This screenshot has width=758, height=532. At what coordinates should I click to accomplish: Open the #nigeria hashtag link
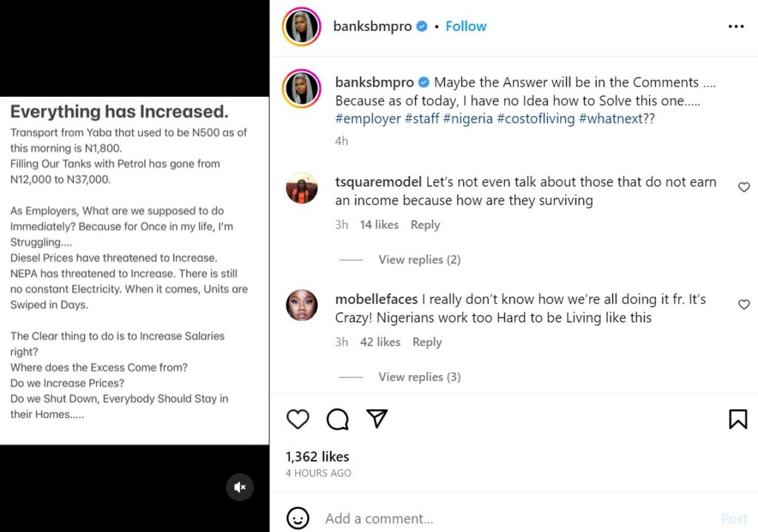(468, 118)
